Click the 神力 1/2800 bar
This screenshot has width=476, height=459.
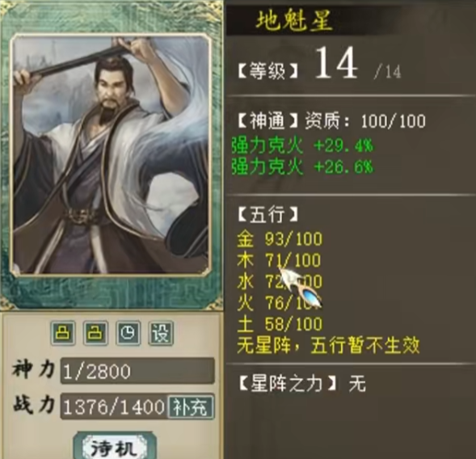point(137,371)
